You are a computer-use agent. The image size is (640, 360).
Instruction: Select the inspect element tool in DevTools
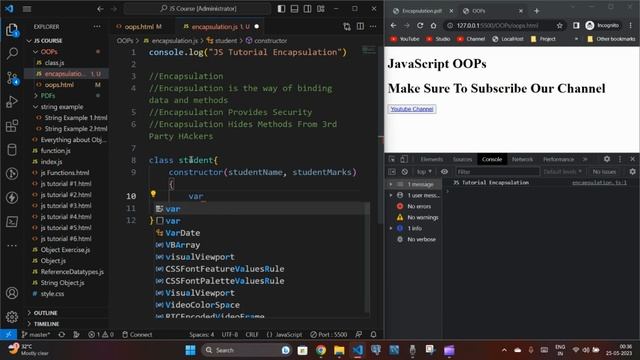[x=392, y=159]
